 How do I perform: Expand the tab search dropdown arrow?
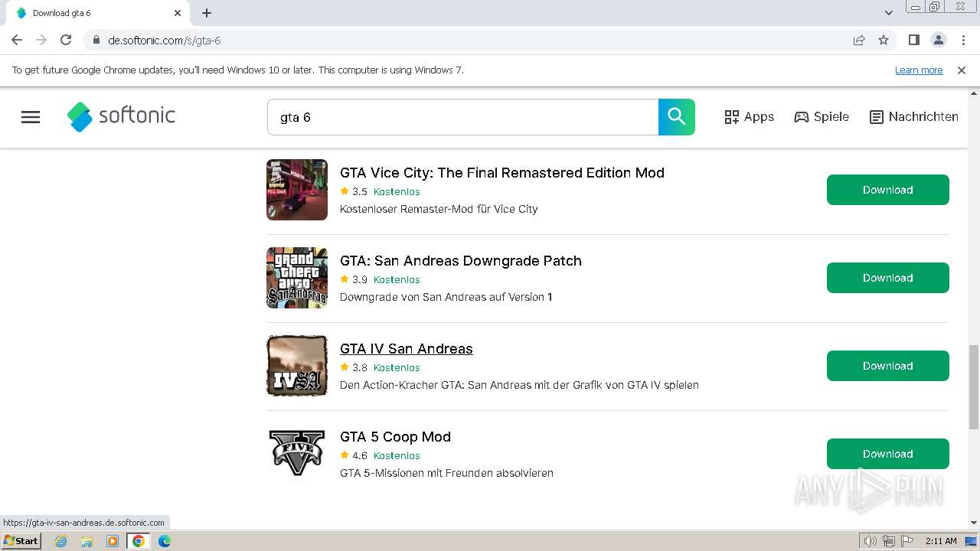[889, 13]
